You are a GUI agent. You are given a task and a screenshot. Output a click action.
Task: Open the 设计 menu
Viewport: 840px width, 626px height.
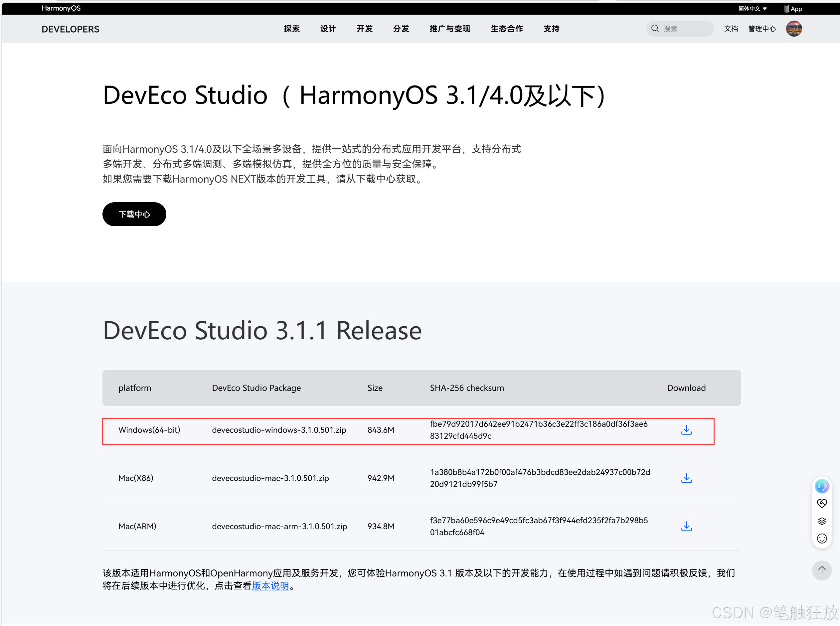point(328,29)
